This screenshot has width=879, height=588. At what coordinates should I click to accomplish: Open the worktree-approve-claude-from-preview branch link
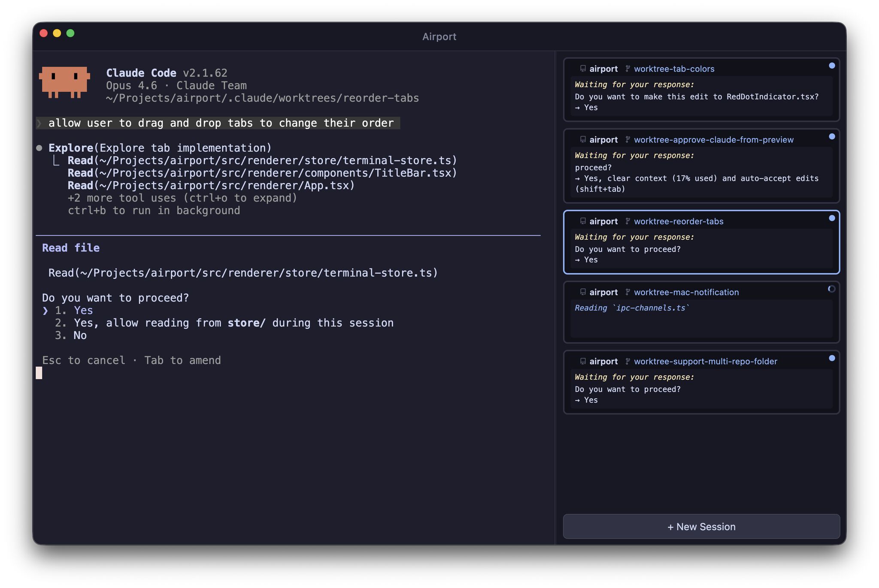[x=713, y=140]
